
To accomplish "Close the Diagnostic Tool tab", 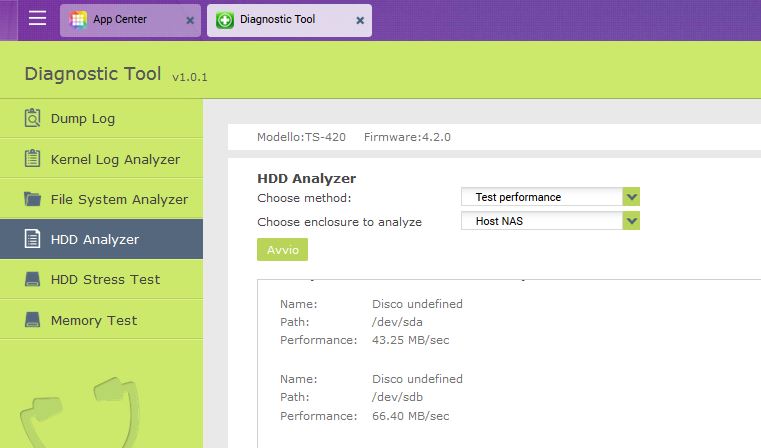I will coord(360,20).
